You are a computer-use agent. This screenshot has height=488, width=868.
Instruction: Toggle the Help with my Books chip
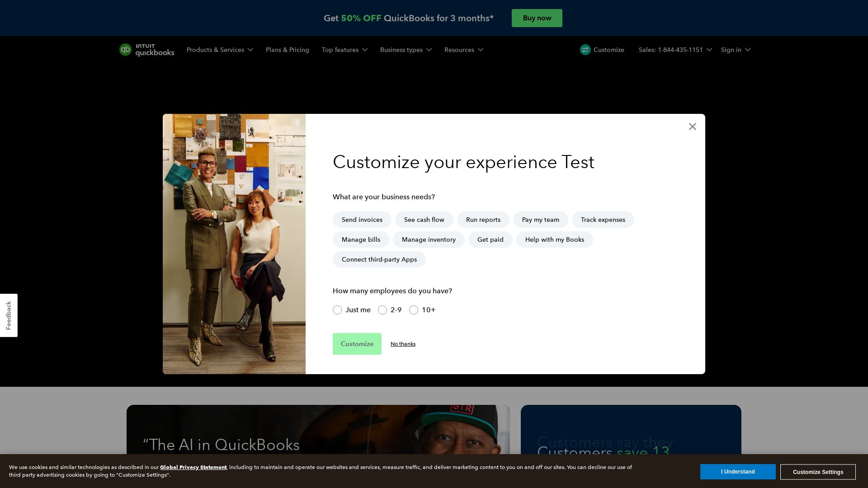[555, 239]
